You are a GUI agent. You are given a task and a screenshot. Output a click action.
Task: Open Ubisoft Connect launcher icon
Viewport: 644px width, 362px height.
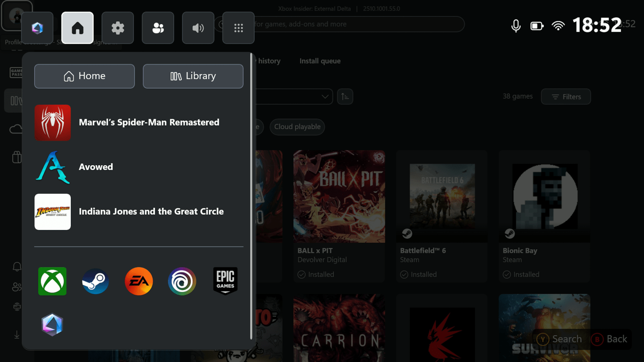coord(182,282)
